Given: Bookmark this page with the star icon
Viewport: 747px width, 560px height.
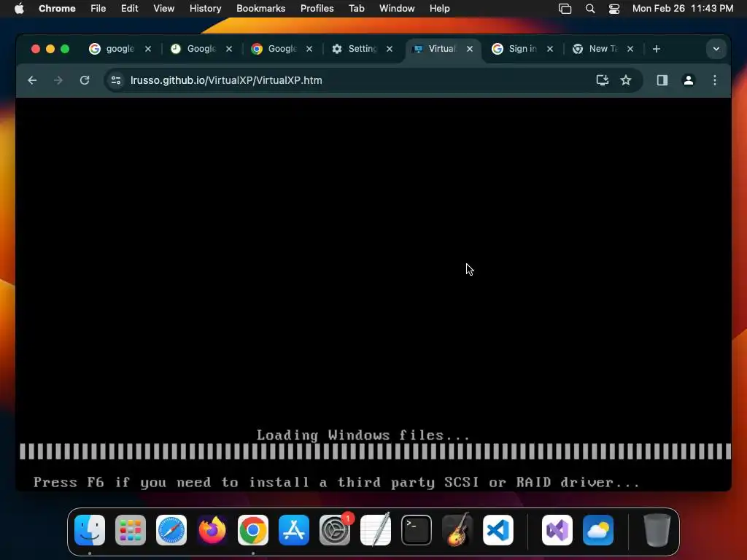Looking at the screenshot, I should [626, 80].
